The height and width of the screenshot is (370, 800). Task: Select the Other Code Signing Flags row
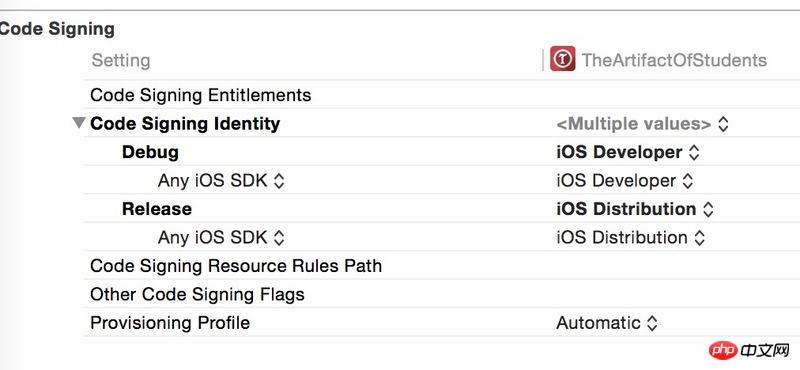[x=442, y=294]
